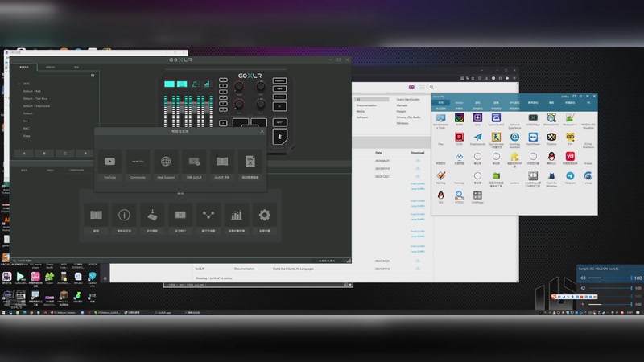
Task: Open Radmin VPN desktop icon
Action: click(93, 278)
